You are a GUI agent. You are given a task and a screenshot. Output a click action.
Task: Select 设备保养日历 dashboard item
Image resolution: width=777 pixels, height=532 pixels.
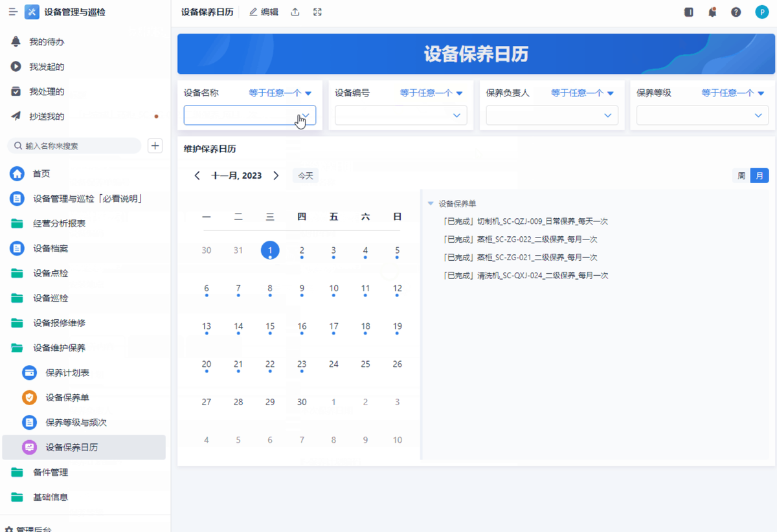(84, 447)
